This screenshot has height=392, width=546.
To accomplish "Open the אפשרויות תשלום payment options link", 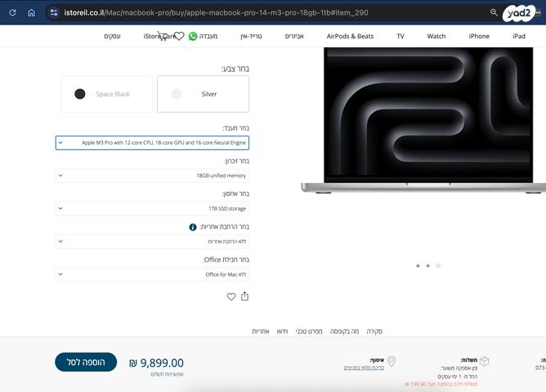I will tap(167, 374).
